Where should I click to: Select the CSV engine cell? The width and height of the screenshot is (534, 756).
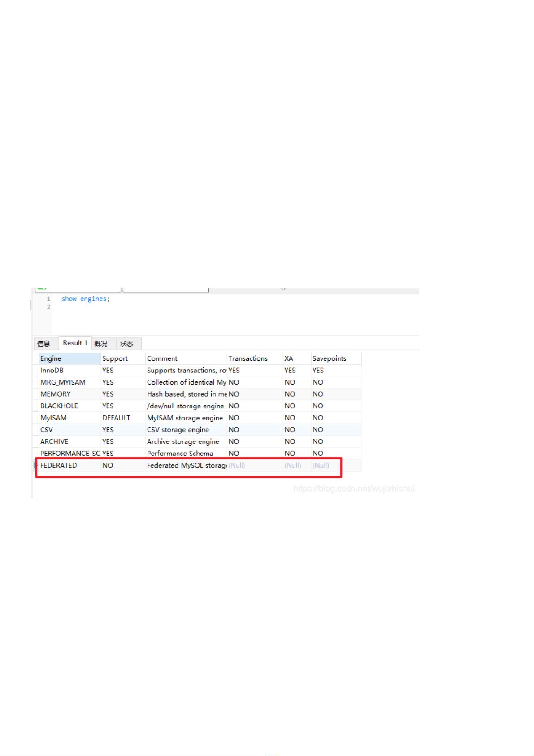[69, 430]
